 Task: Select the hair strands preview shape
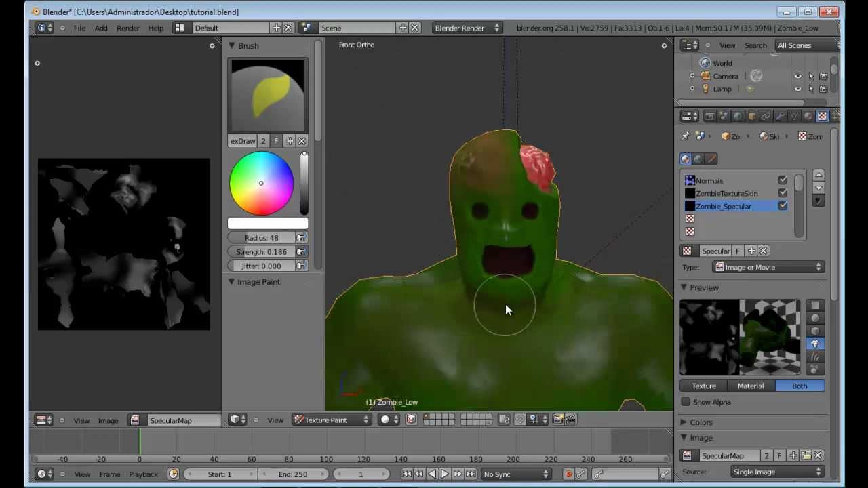(x=815, y=357)
